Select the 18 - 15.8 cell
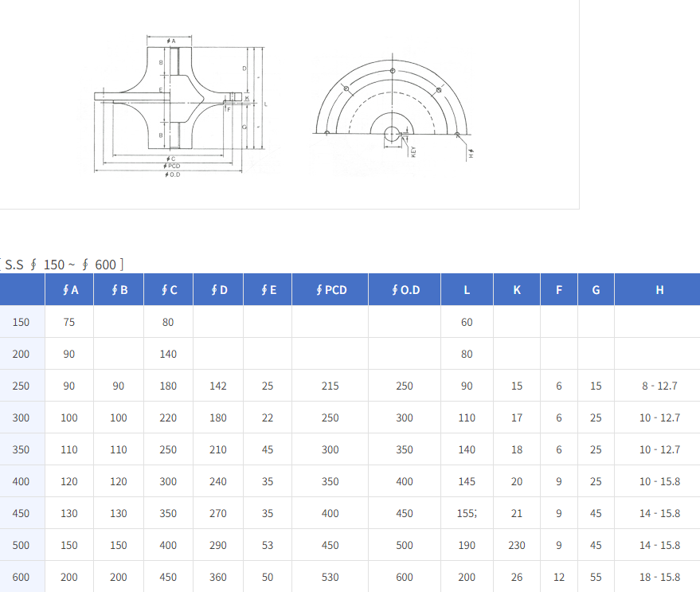The image size is (700, 592). (659, 577)
